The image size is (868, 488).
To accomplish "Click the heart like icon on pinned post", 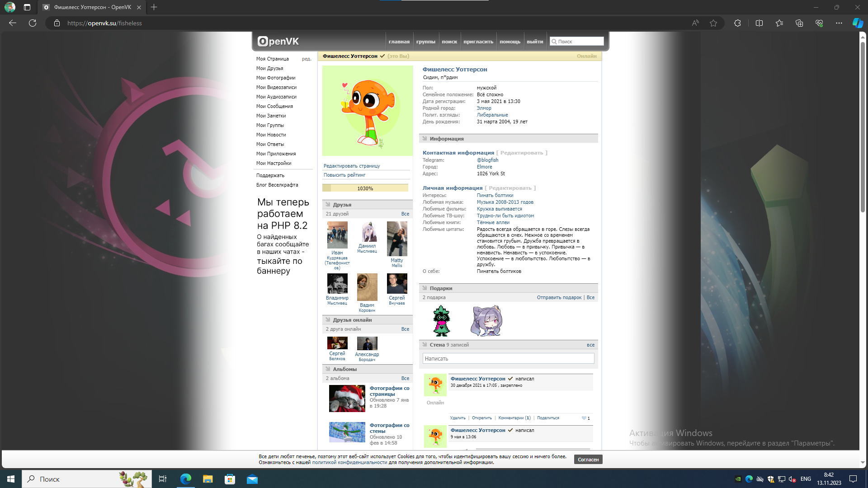I will (584, 418).
